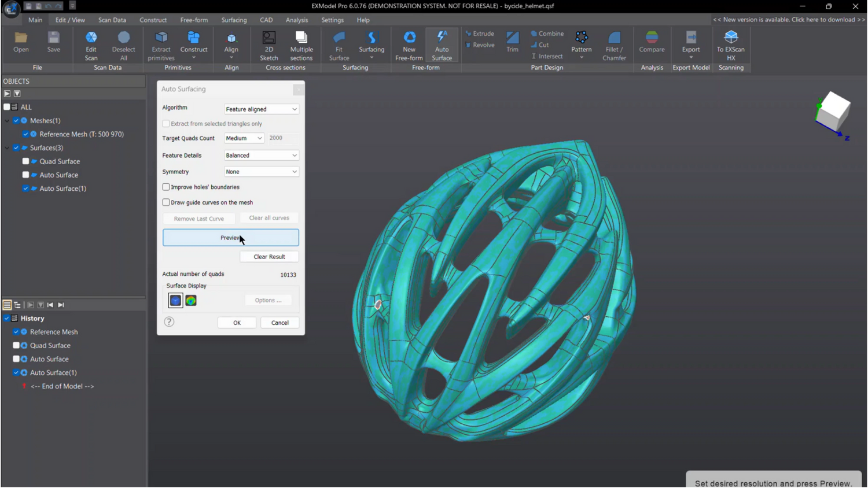This screenshot has height=488, width=868.
Task: Enable Improve holes' boundaries checkbox
Action: click(167, 187)
